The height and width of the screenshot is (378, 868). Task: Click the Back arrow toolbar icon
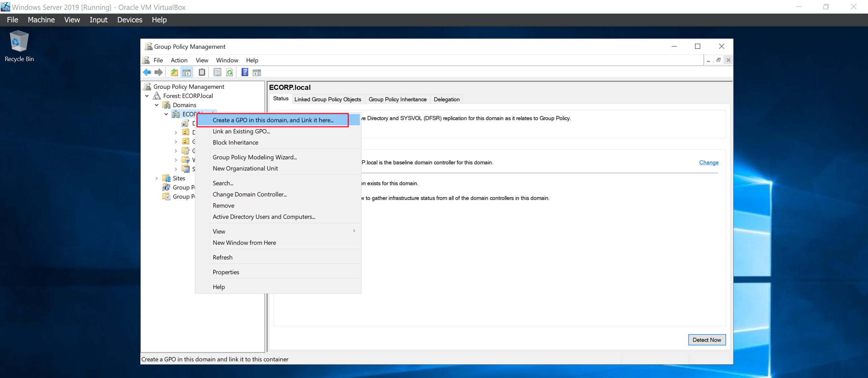click(147, 72)
